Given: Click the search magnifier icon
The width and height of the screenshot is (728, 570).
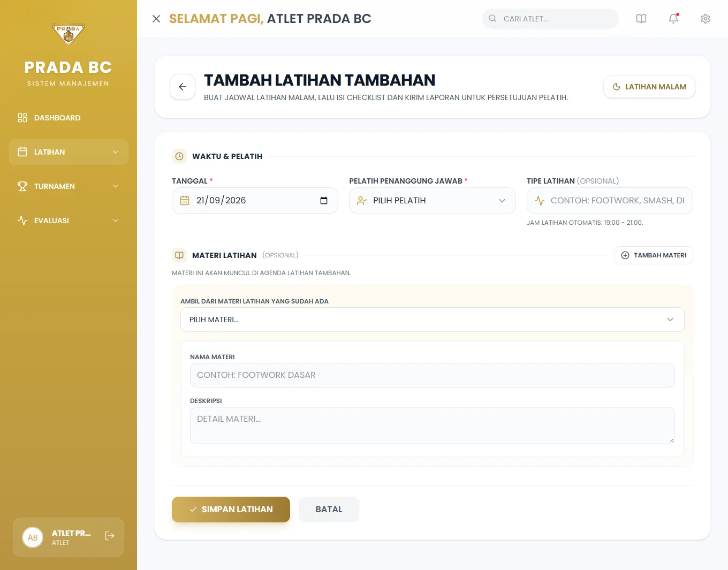Looking at the screenshot, I should 492,18.
